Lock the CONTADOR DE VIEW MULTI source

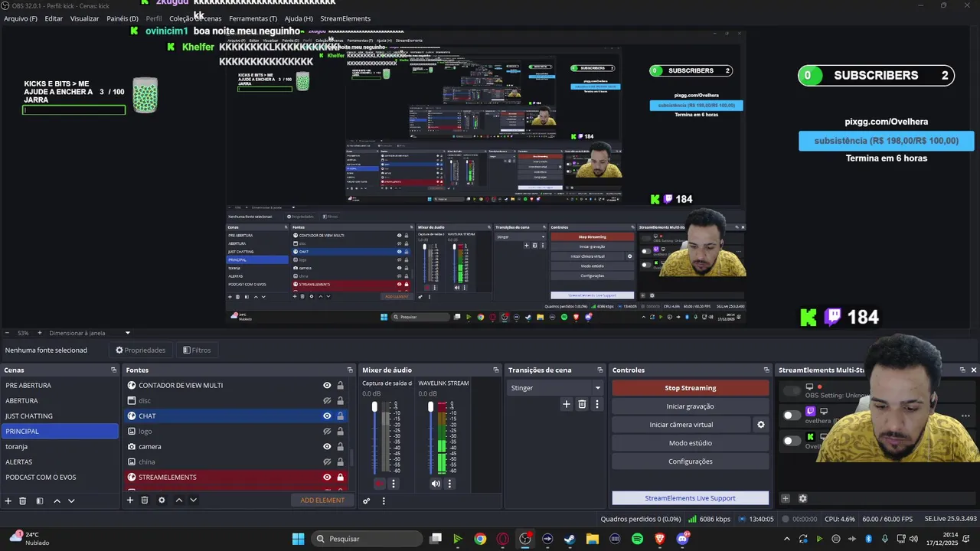(x=341, y=386)
